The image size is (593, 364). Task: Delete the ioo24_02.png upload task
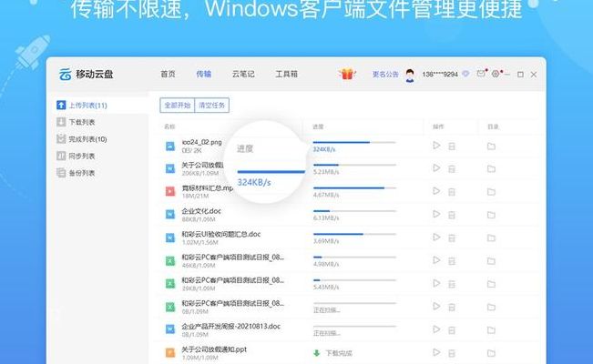[452, 146]
